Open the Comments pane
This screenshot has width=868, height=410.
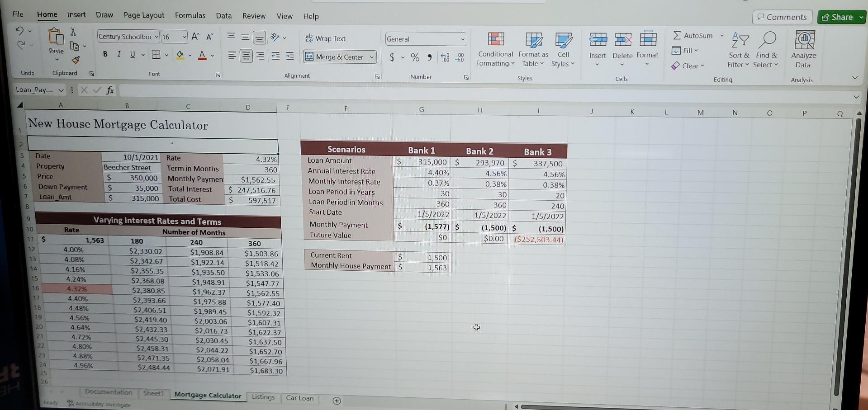[x=782, y=17]
